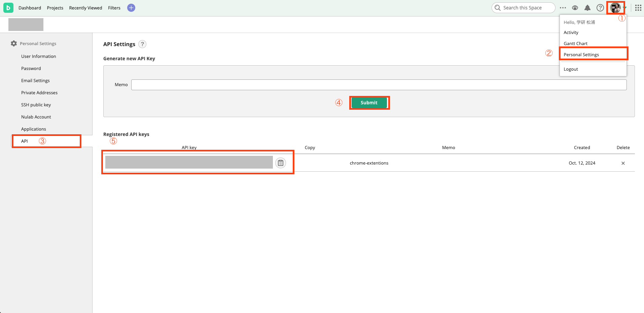This screenshot has width=644, height=313.
Task: Open the Filters menu
Action: [114, 8]
